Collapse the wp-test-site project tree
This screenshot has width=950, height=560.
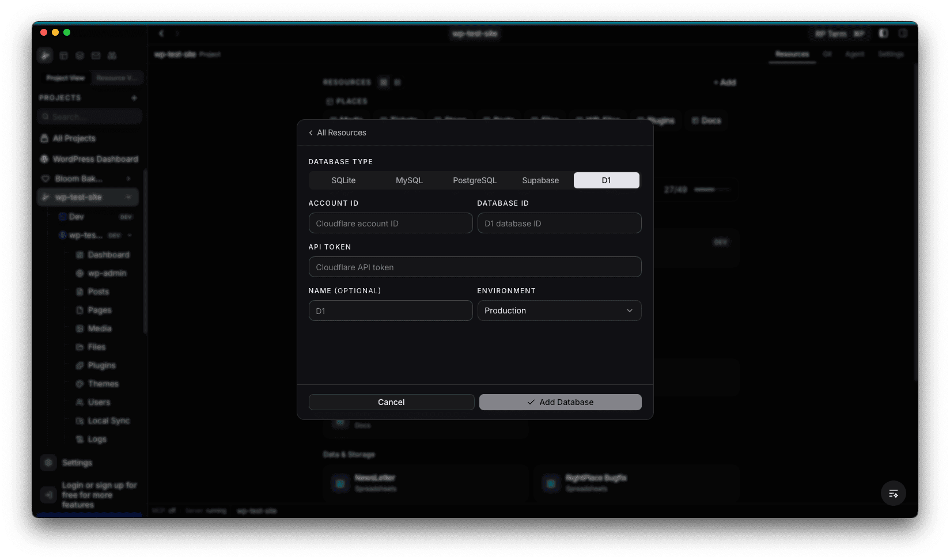click(128, 196)
